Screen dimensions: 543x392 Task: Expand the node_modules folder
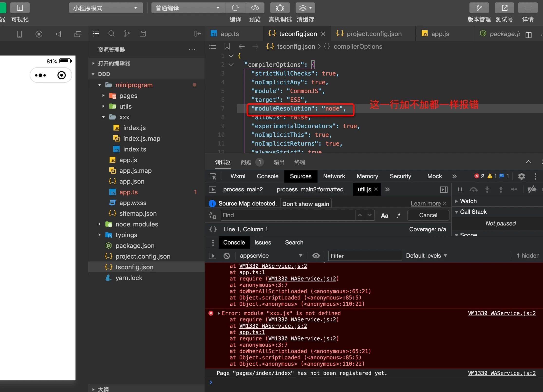[137, 224]
